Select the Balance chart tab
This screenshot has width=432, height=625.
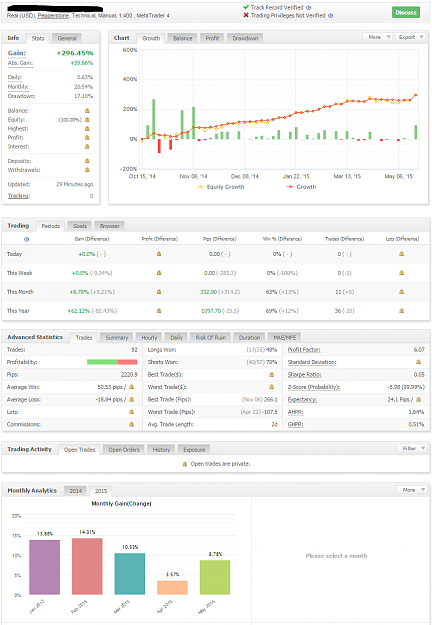(x=183, y=38)
